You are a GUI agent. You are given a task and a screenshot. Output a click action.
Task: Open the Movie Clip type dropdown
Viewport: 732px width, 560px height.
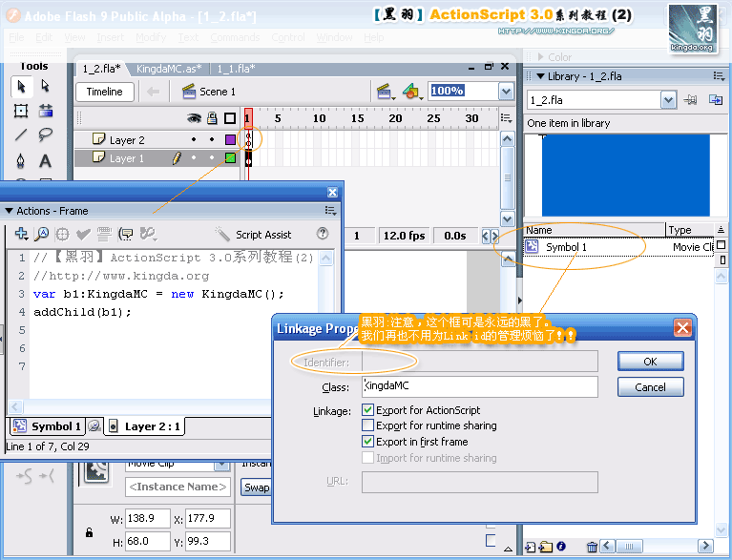(x=221, y=466)
